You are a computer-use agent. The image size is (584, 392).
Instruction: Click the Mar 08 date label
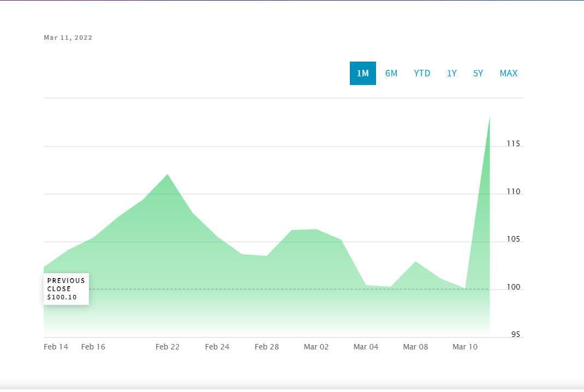(x=416, y=347)
